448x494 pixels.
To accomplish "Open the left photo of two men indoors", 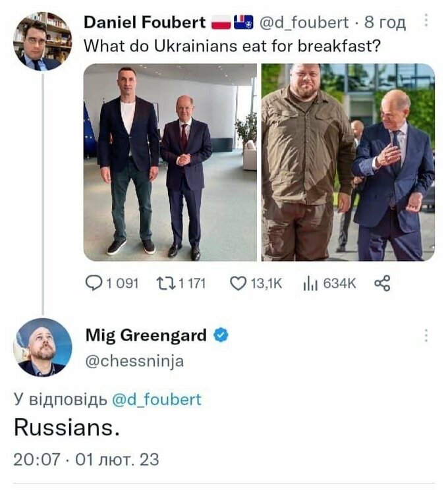I will (170, 162).
